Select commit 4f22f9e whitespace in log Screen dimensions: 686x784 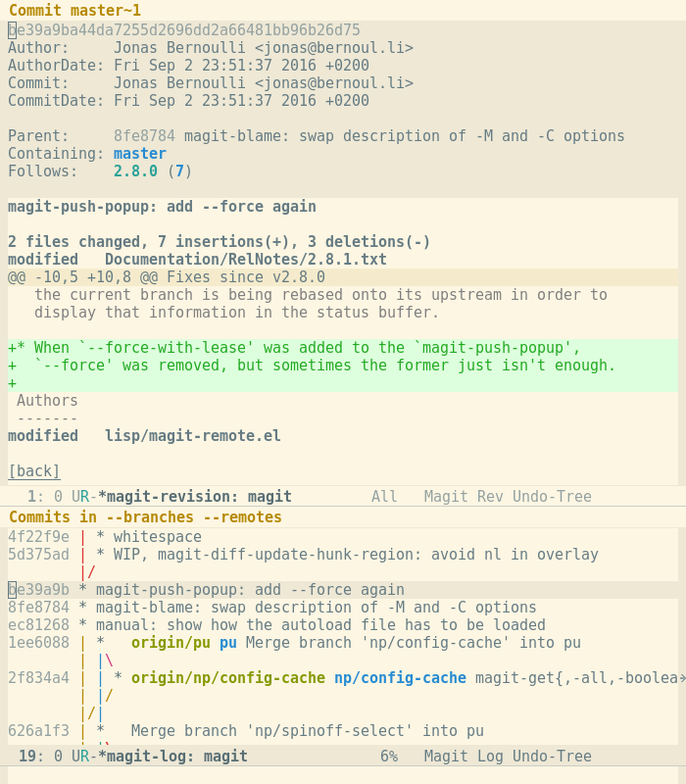tap(105, 536)
